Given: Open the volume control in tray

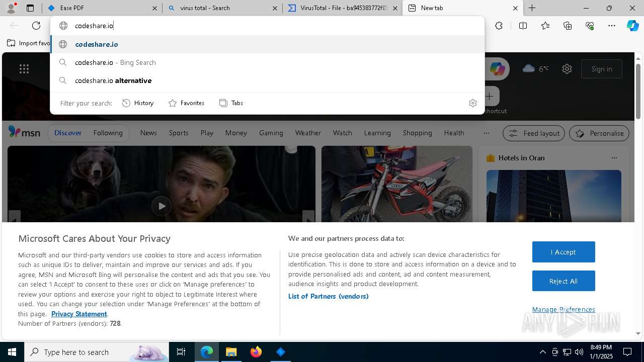Looking at the screenshot, I should coord(579,352).
